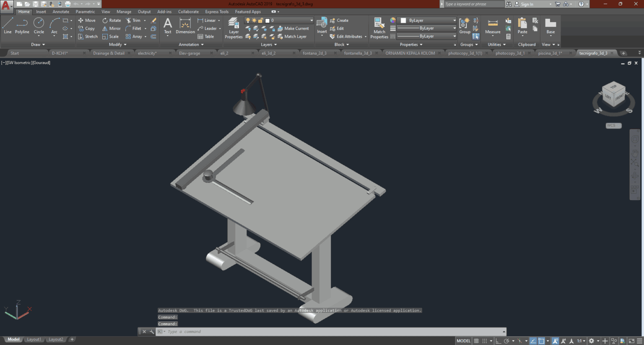The height and width of the screenshot is (345, 644).
Task: Toggle dynamic input on status bar
Action: (533, 341)
